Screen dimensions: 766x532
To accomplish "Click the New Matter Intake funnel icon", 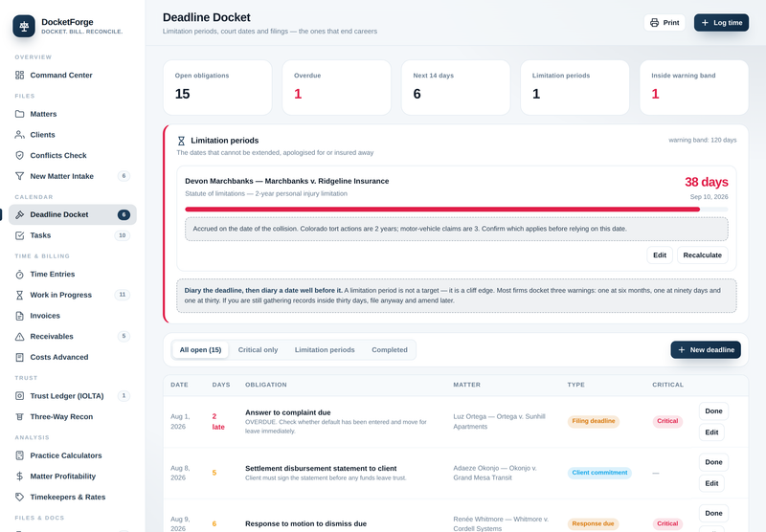I will point(19,176).
